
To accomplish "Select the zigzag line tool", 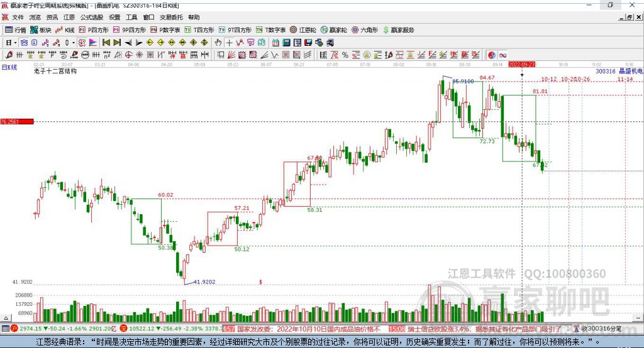I will point(275,55).
